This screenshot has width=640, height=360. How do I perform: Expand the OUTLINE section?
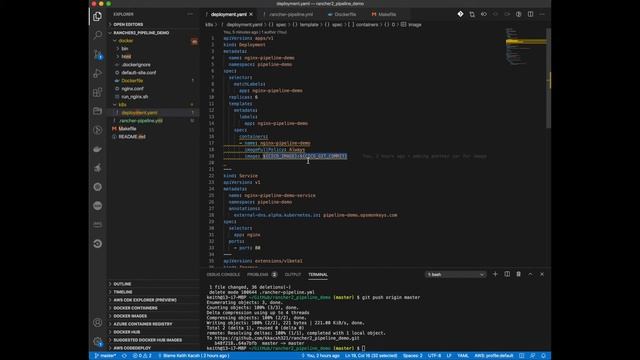122,284
